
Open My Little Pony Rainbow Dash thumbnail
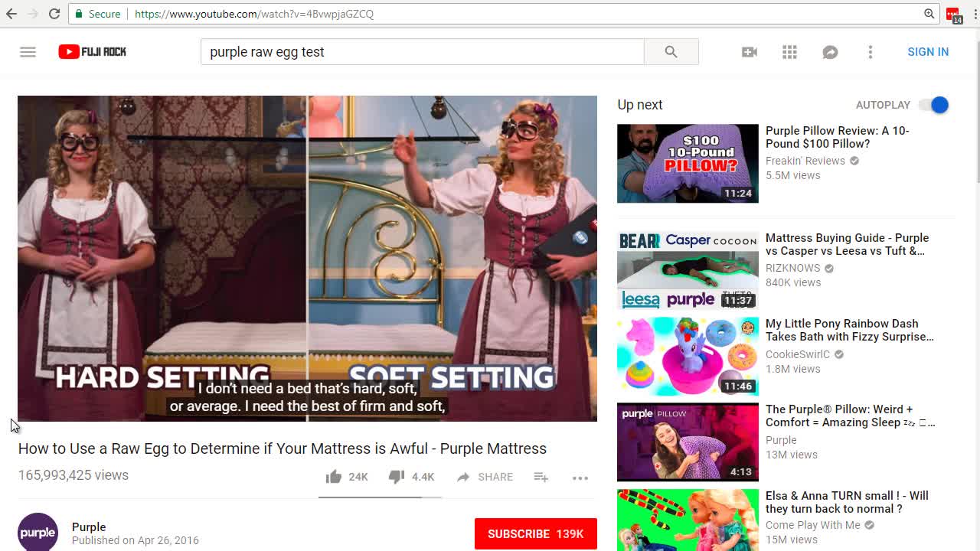point(688,357)
